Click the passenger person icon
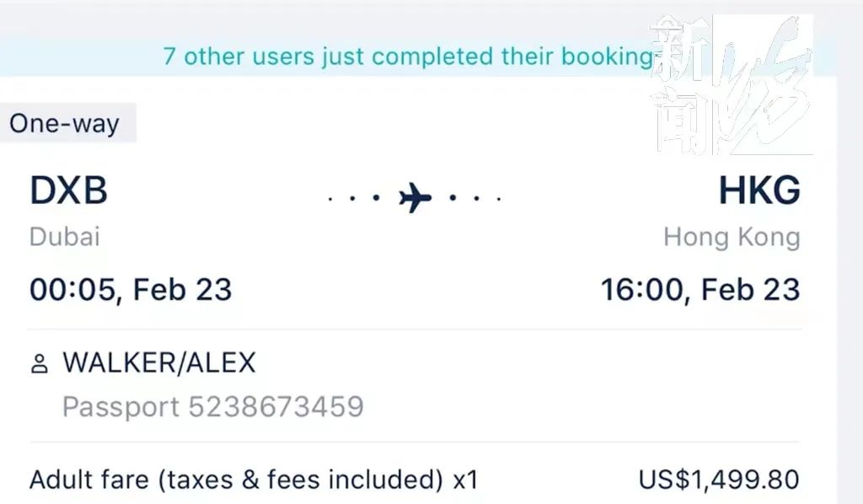 coord(39,364)
